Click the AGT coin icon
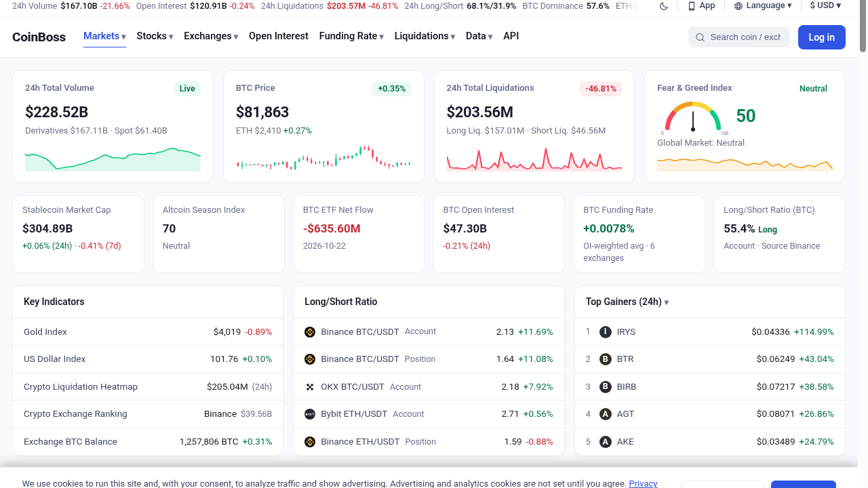Image resolution: width=868 pixels, height=488 pixels. click(x=606, y=414)
